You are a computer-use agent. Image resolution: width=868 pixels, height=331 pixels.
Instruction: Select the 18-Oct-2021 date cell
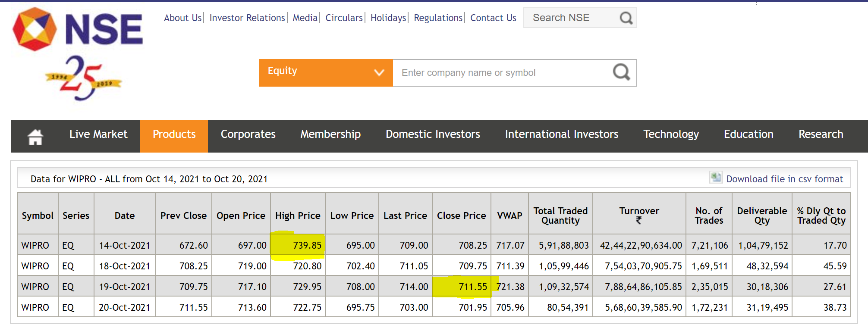click(x=125, y=266)
